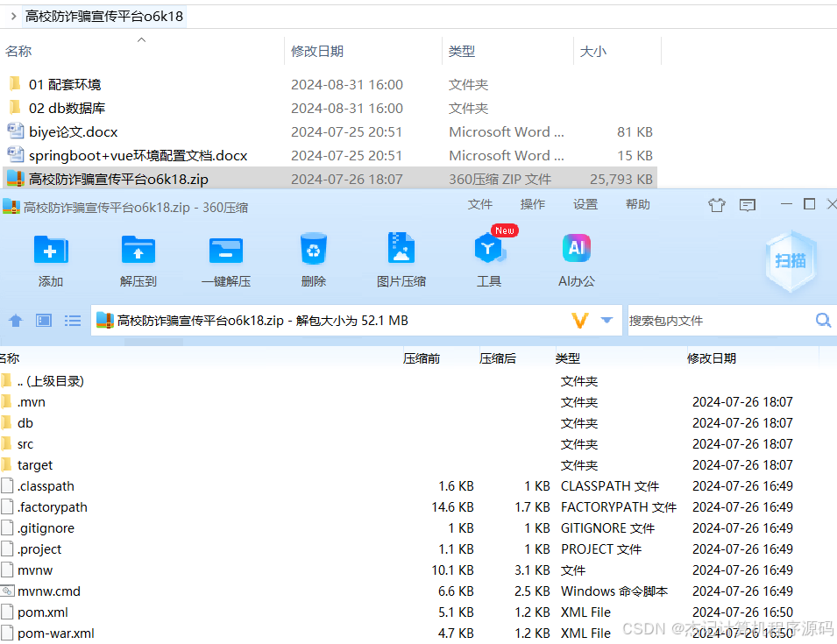Open the 设置 menu
The image size is (837, 644).
coord(585,204)
